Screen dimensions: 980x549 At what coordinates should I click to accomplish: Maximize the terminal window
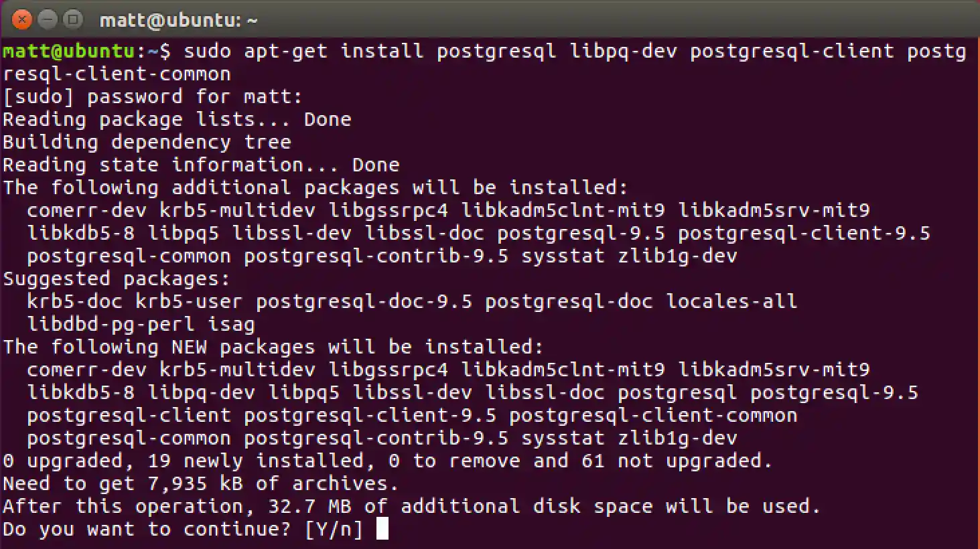(72, 19)
